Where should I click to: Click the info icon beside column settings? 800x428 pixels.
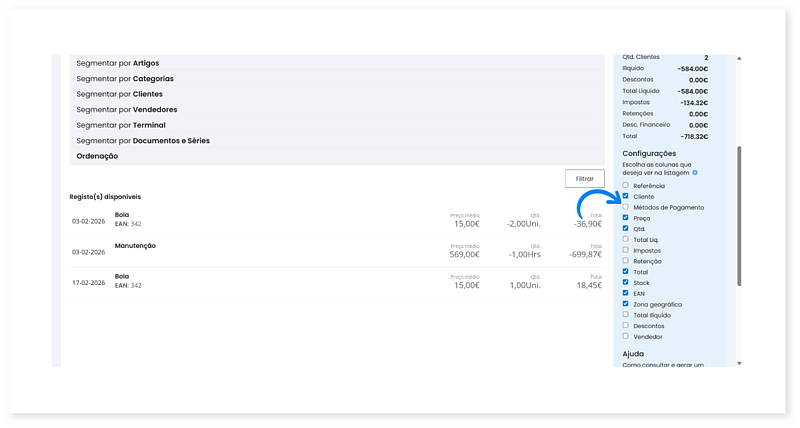coord(695,173)
